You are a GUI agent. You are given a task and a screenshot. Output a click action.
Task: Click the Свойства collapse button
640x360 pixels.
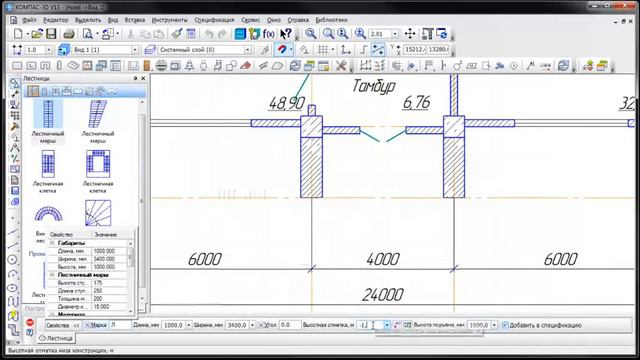(x=76, y=325)
